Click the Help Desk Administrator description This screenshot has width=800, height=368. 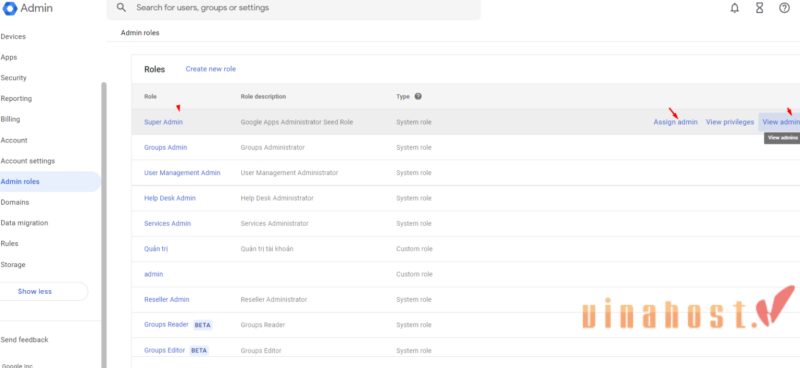[x=277, y=198]
